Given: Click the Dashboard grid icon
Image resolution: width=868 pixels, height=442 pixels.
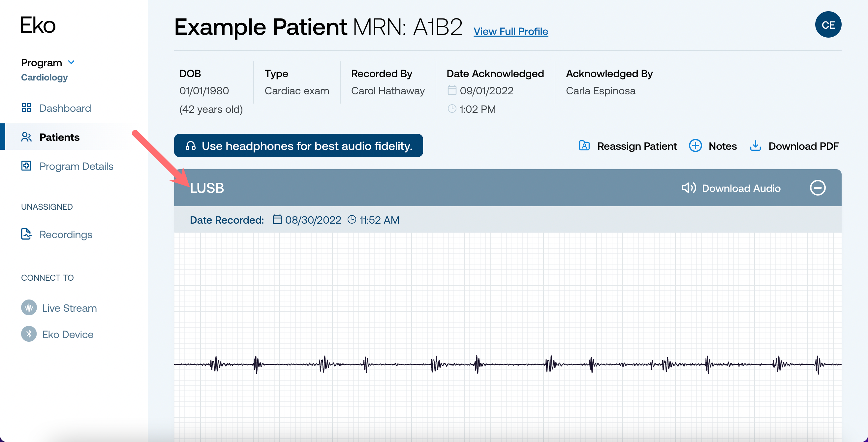Looking at the screenshot, I should tap(26, 108).
